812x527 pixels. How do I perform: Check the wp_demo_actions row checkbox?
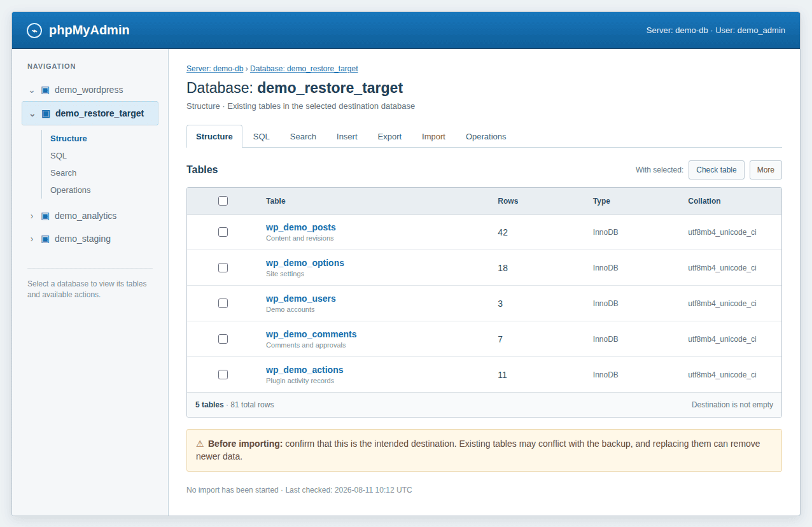(x=223, y=374)
